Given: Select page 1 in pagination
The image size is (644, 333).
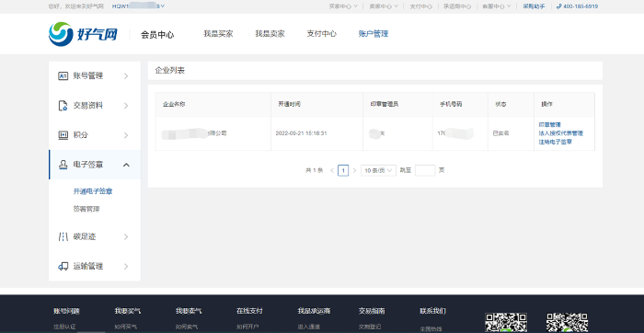Looking at the screenshot, I should pos(343,170).
